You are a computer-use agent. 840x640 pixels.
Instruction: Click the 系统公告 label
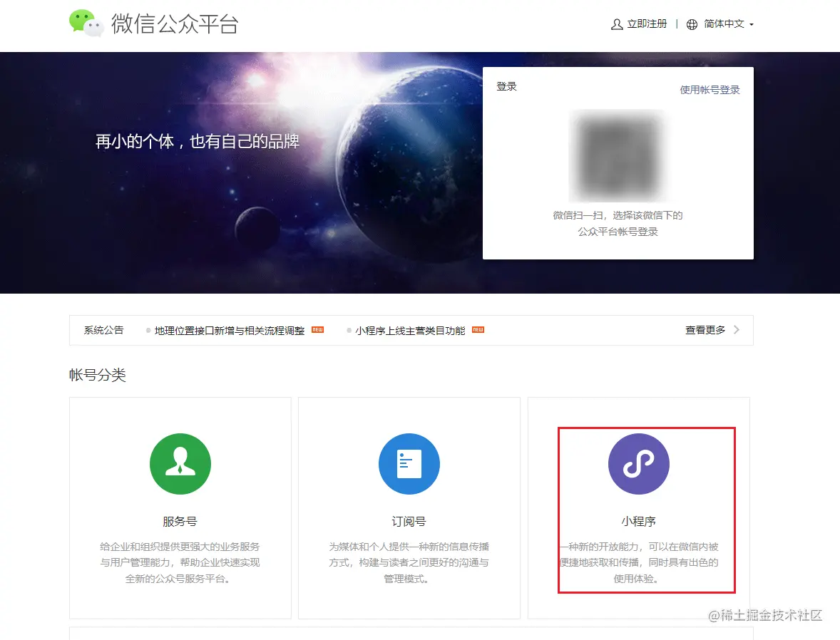(x=103, y=330)
